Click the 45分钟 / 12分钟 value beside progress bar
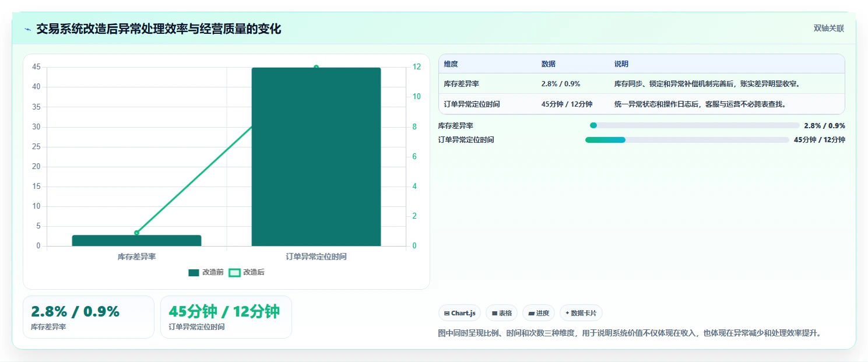 pyautogui.click(x=820, y=140)
